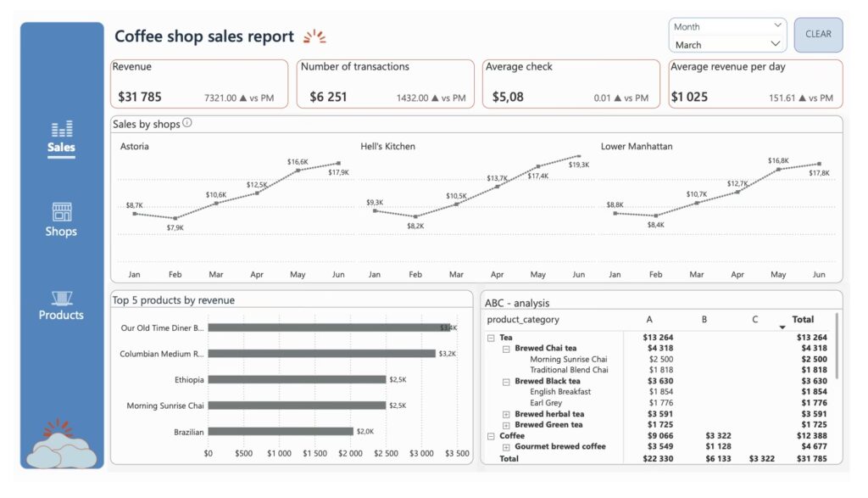Click the $6 133 total under column B
Screen dimensions: 868x498
719,459
